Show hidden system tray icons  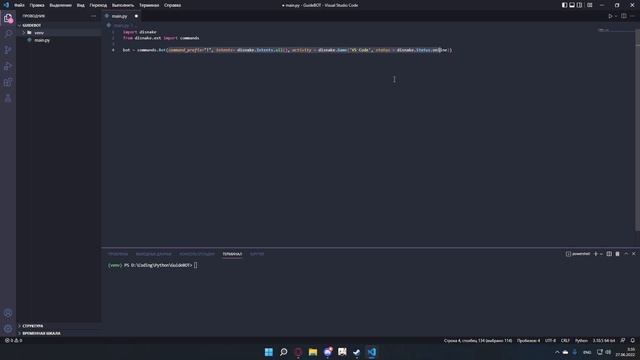[557, 352]
